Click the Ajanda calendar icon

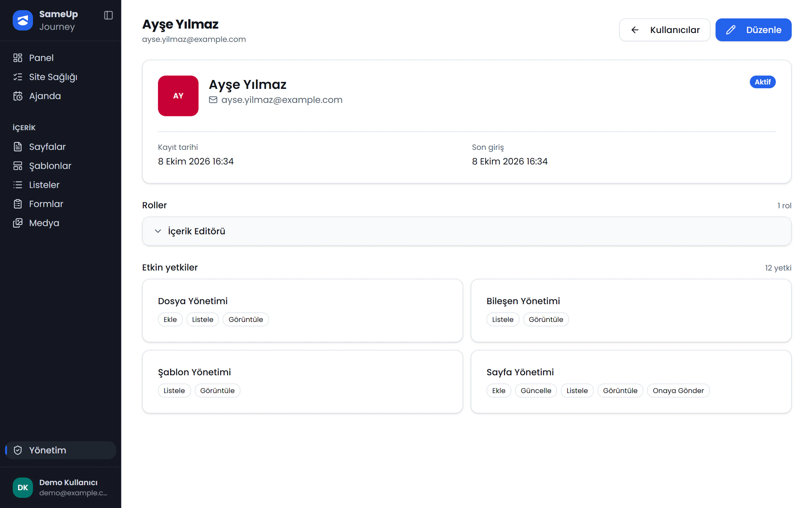click(18, 96)
